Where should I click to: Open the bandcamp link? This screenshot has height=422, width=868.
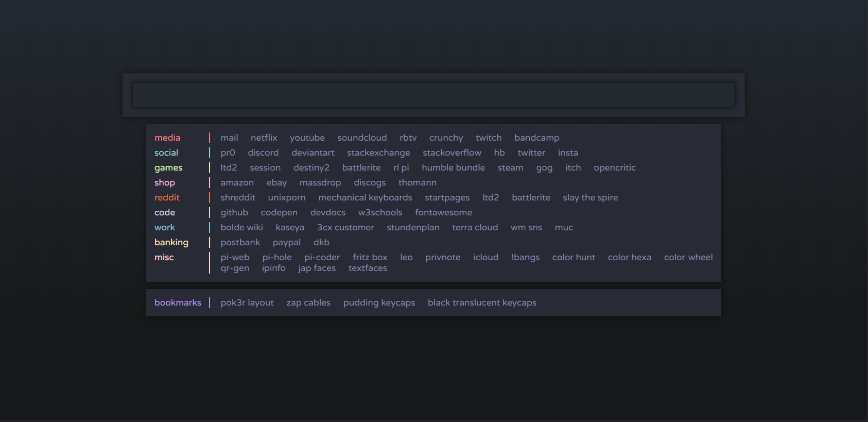[x=536, y=138]
